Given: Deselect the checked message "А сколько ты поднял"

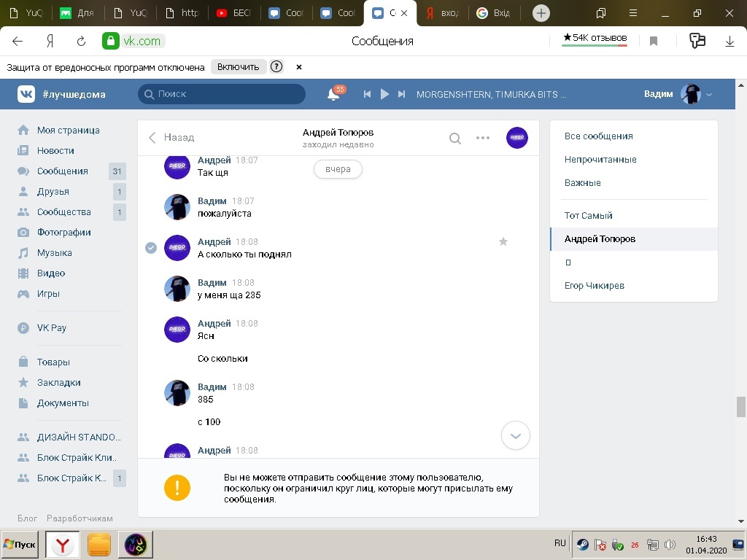Looking at the screenshot, I should pos(151,248).
